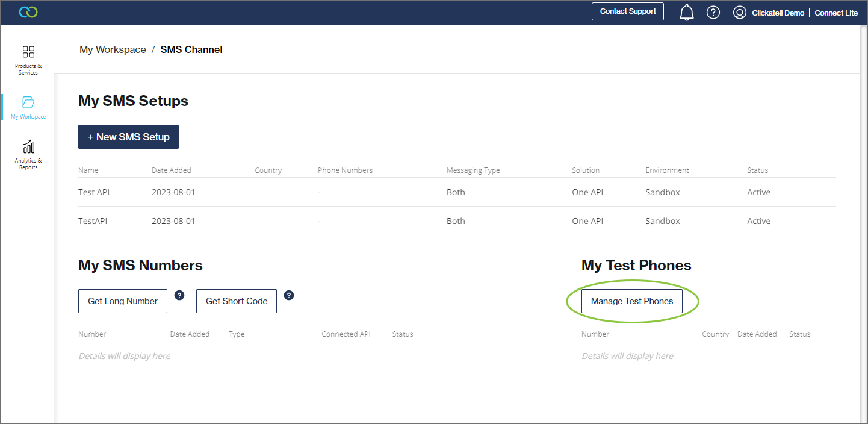This screenshot has height=424, width=868.
Task: Click the Clickatell logo icon
Action: [x=28, y=12]
